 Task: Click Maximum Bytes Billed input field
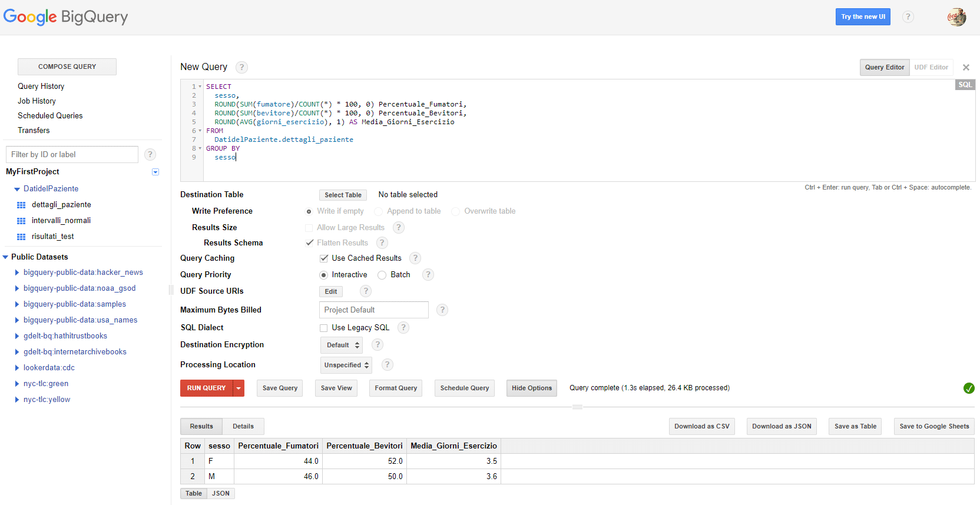374,310
